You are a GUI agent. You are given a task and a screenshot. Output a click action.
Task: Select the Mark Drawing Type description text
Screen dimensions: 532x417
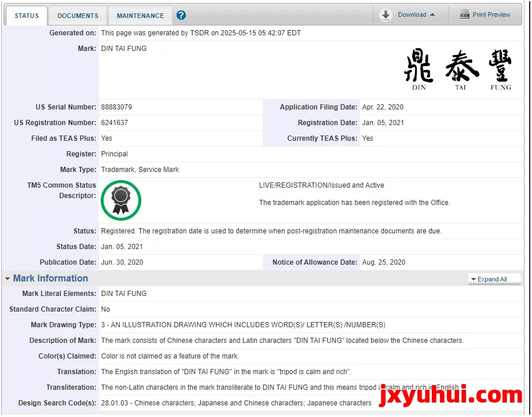243,325
